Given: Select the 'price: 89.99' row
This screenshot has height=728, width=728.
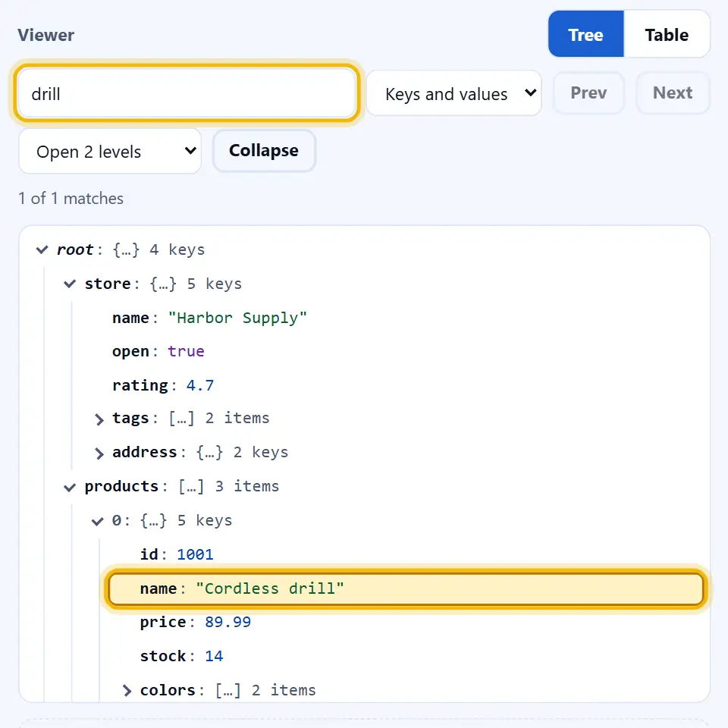Looking at the screenshot, I should (x=196, y=622).
